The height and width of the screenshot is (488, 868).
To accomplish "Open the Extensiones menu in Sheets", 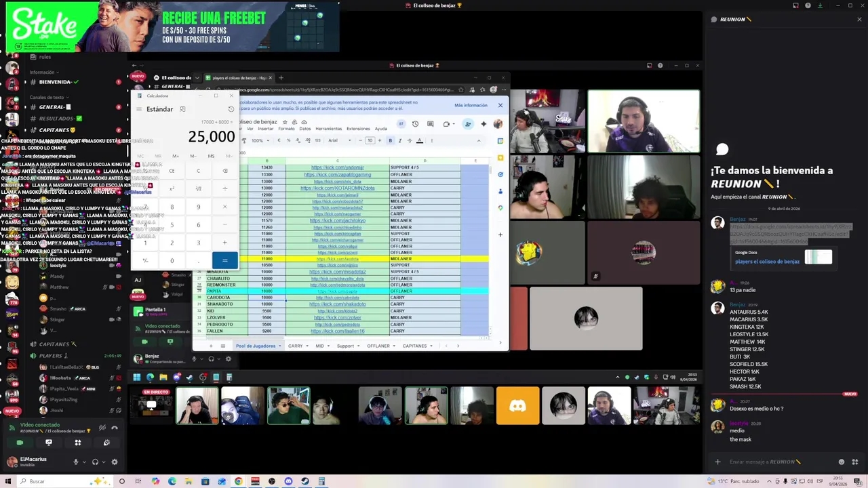I will [358, 129].
